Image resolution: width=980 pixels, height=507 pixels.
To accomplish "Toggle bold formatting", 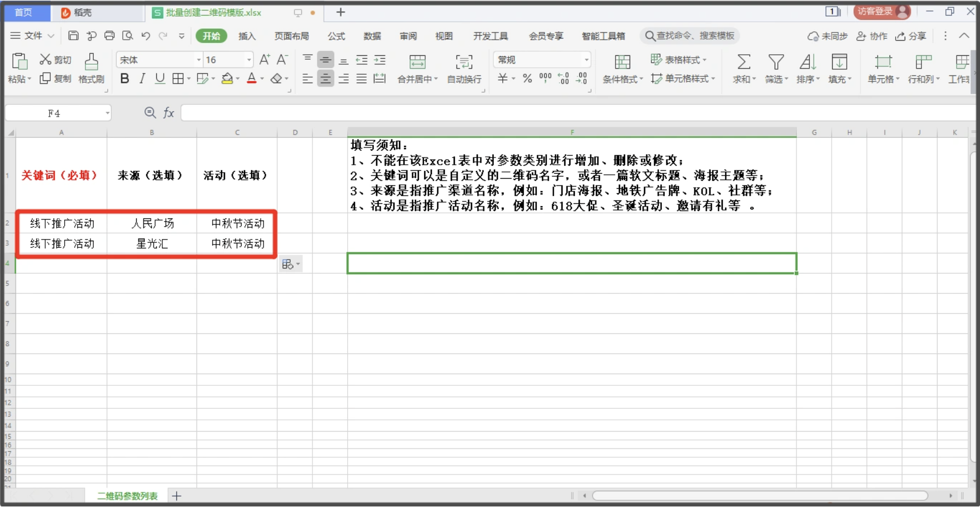I will click(x=124, y=79).
